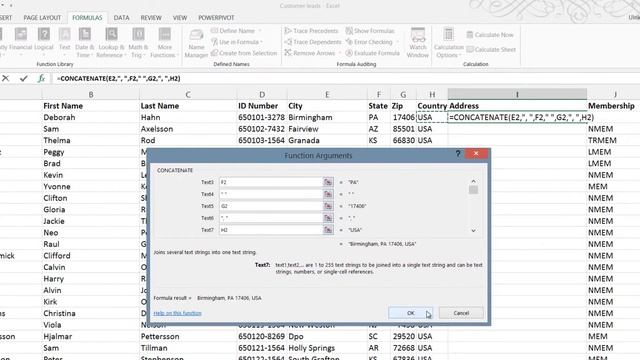Open the Financial functions library
The width and height of the screenshot is (640, 360).
tap(20, 42)
